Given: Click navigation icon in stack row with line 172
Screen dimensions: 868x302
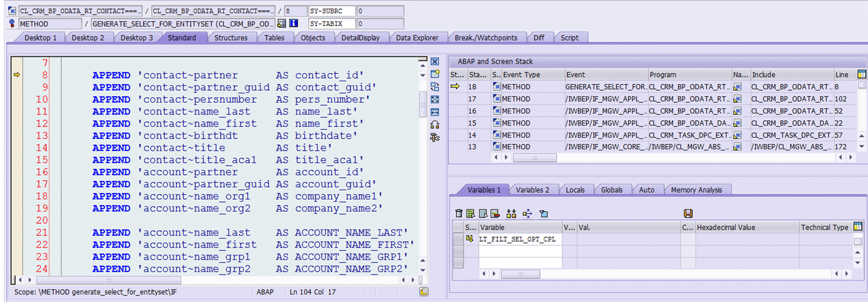Looking at the screenshot, I should (x=737, y=147).
